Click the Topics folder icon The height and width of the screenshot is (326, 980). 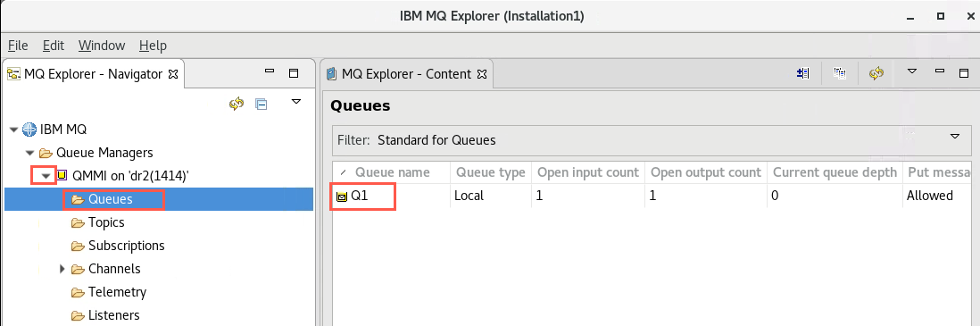coord(78,222)
